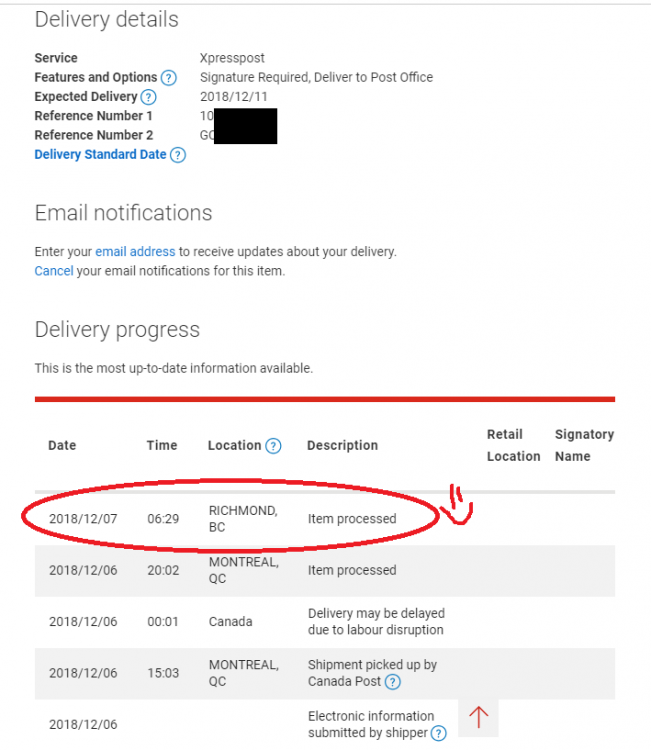Image resolution: width=651 pixels, height=750 pixels.
Task: Click the Richmond, BC Item processed row
Action: click(x=351, y=519)
